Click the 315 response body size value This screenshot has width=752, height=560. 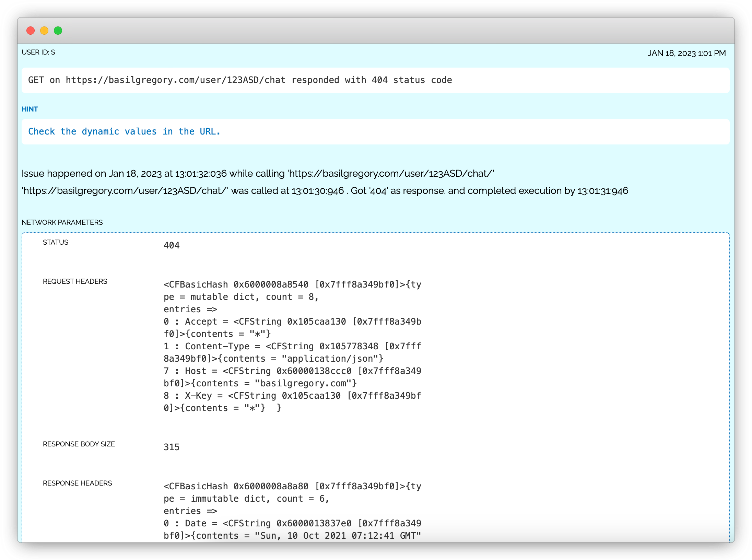pyautogui.click(x=172, y=447)
